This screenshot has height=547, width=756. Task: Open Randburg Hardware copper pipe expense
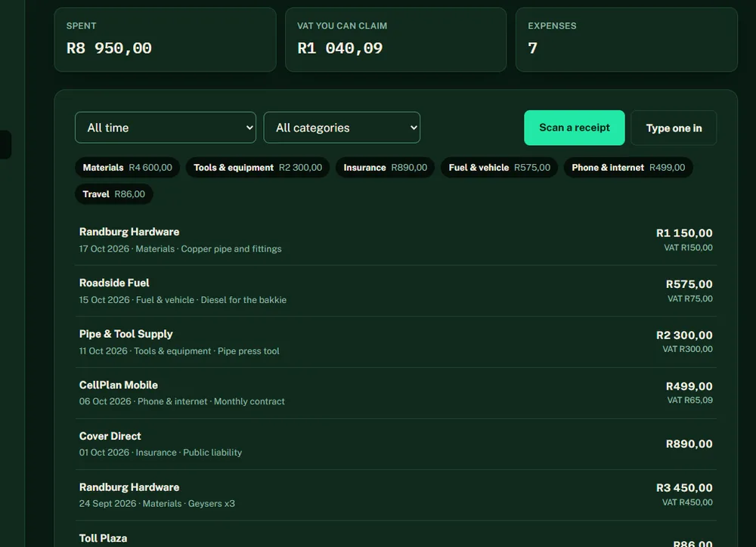pos(396,240)
